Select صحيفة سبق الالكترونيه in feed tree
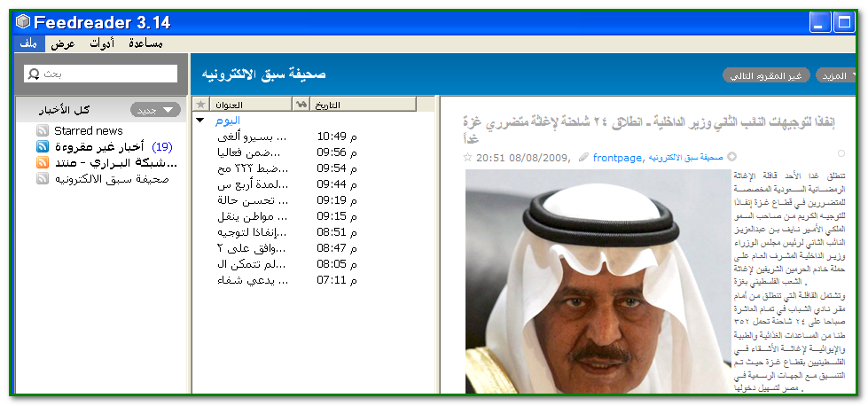 111,179
